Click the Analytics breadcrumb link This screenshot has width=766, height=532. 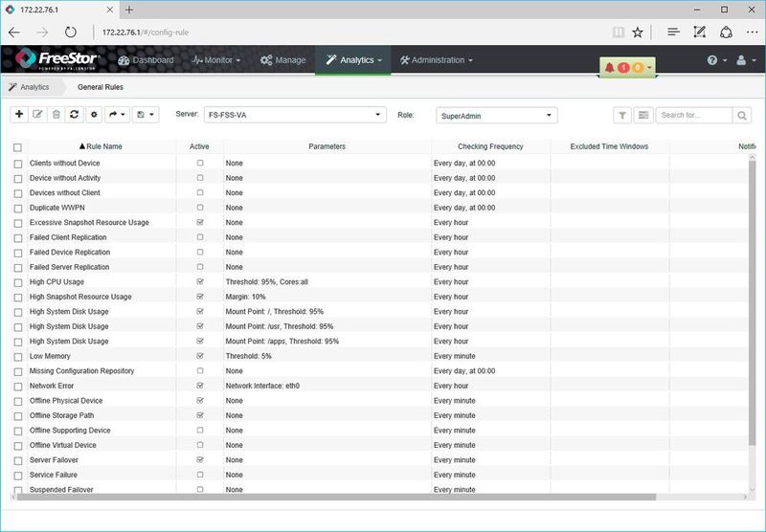pos(34,87)
